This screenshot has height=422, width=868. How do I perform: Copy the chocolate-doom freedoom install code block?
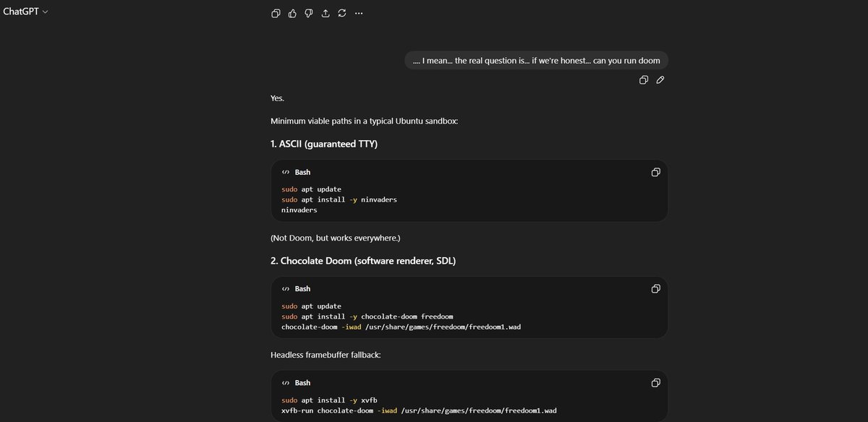pyautogui.click(x=655, y=289)
